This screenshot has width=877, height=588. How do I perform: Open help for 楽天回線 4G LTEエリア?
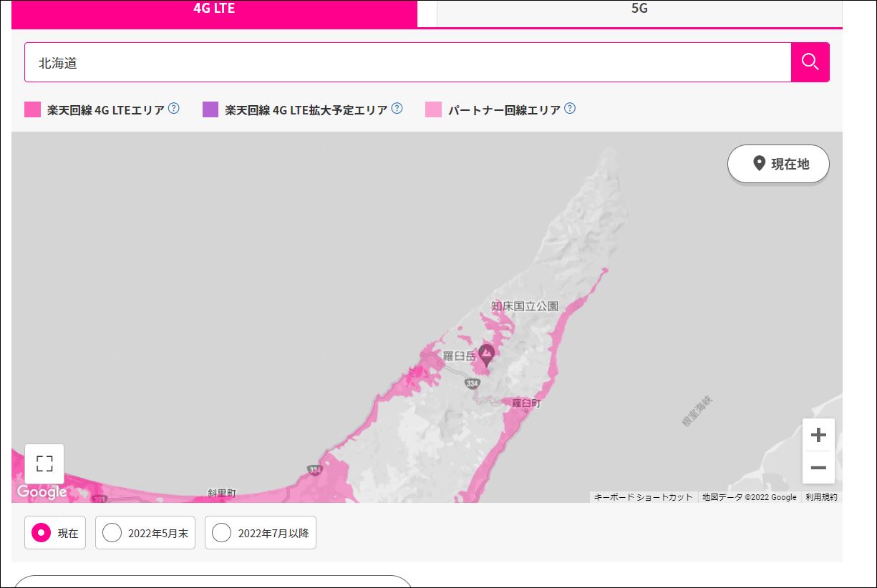click(x=173, y=109)
